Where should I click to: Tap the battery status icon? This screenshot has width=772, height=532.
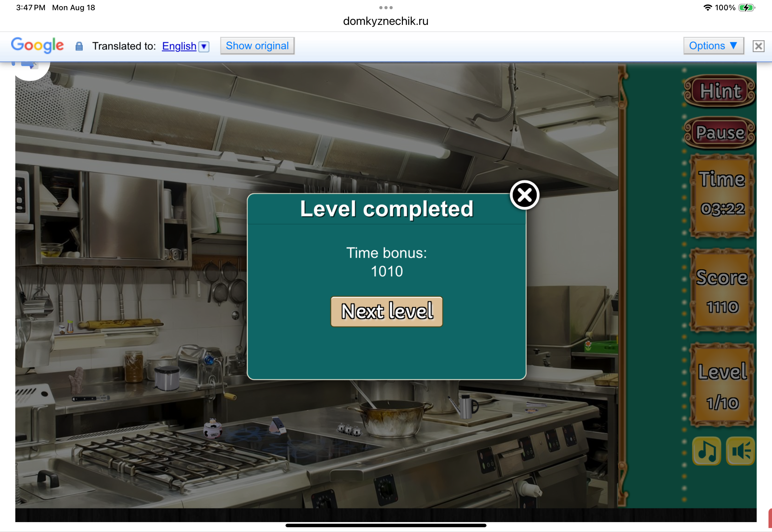click(x=746, y=8)
